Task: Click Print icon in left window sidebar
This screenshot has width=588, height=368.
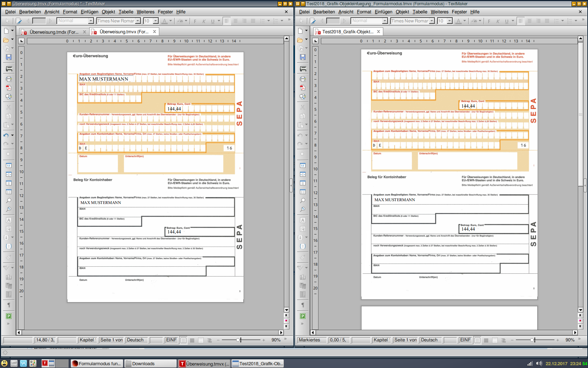Action: [x=9, y=79]
